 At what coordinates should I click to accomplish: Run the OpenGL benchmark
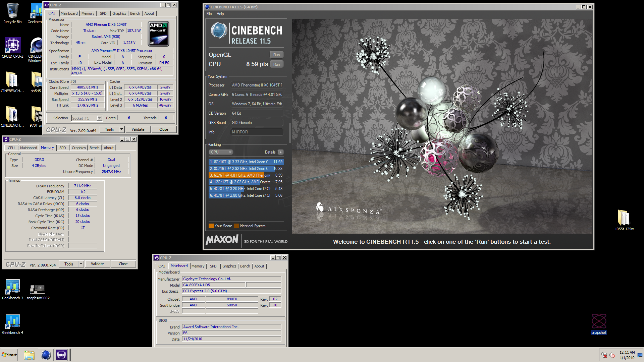pyautogui.click(x=277, y=55)
